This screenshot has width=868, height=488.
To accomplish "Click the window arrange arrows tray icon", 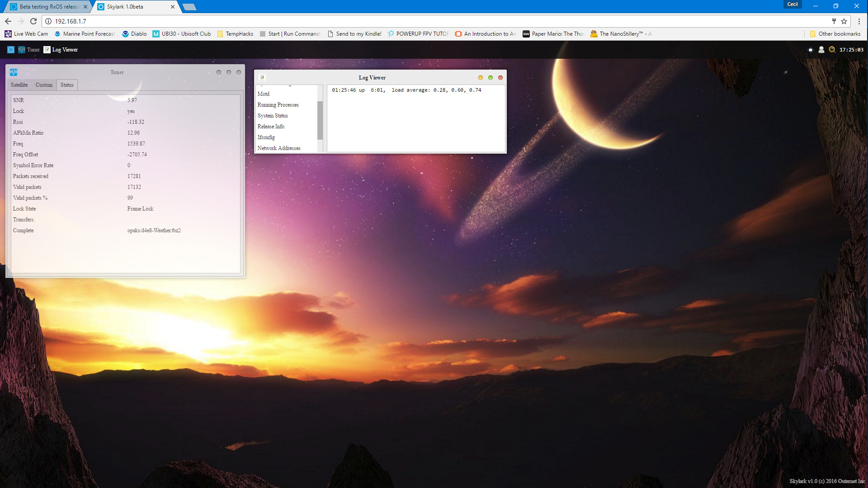I will 811,50.
